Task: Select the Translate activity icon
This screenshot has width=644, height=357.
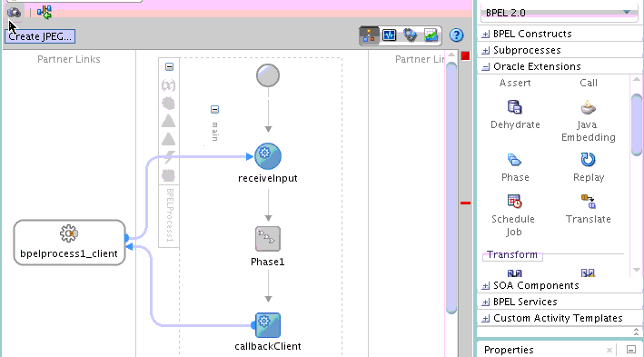Action: [589, 202]
